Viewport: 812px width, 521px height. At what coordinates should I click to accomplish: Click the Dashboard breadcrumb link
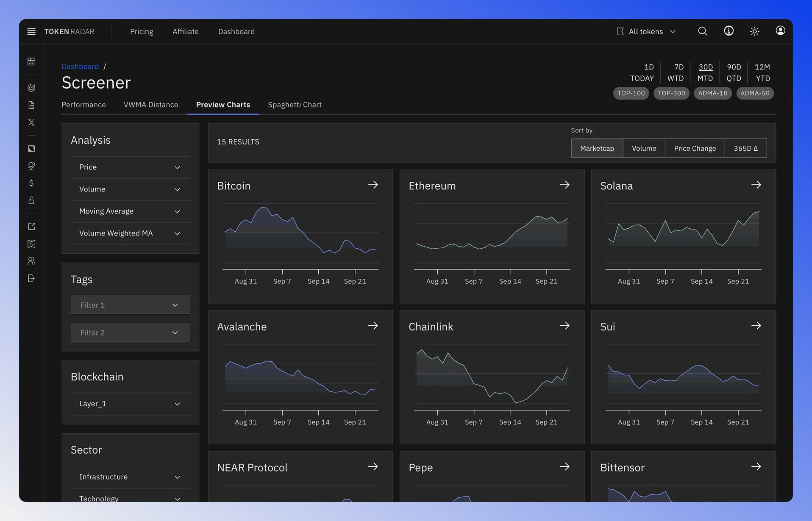[x=80, y=67]
